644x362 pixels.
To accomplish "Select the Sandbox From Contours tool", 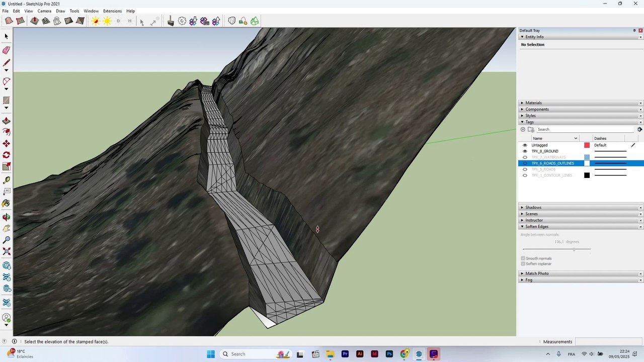I will [x=9, y=21].
